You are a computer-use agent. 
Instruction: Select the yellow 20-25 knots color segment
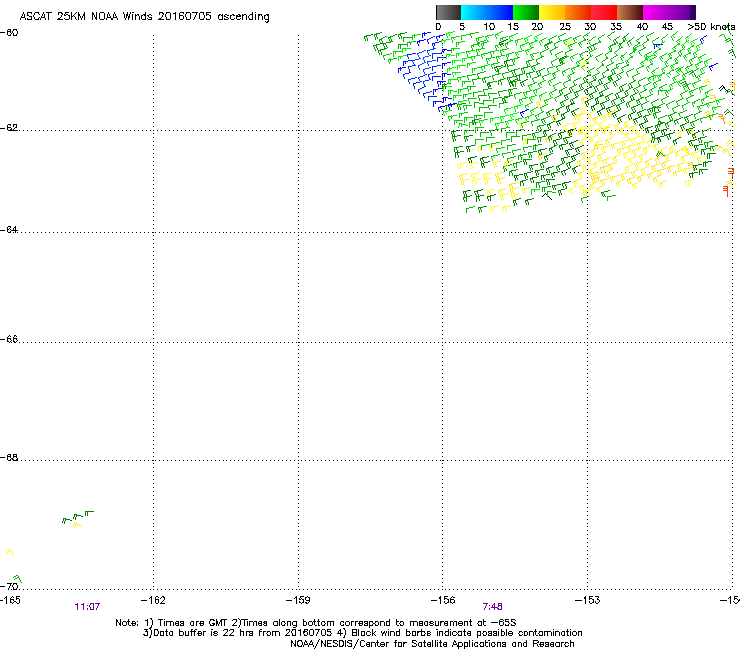552,12
